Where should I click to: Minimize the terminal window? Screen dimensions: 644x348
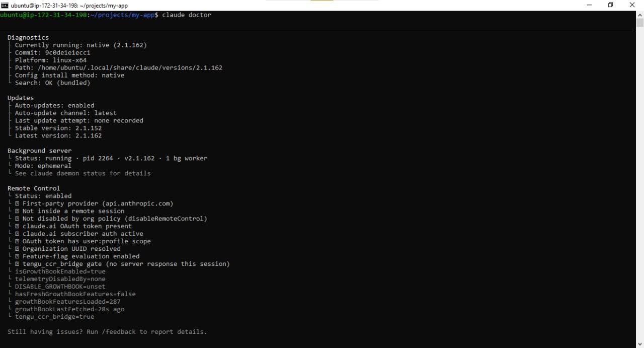point(589,5)
